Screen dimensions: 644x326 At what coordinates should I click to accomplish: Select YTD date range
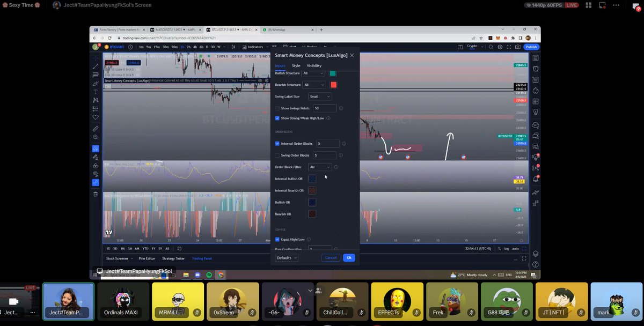click(x=145, y=248)
